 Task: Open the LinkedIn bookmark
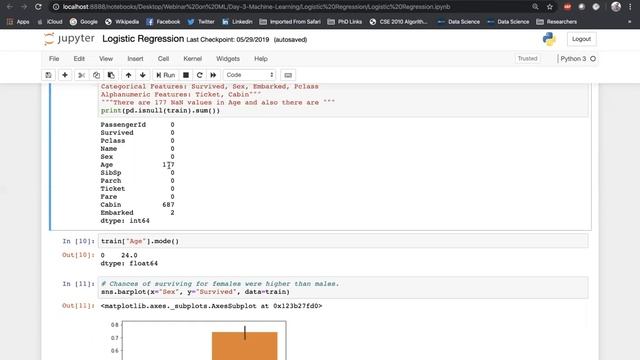click(237, 22)
